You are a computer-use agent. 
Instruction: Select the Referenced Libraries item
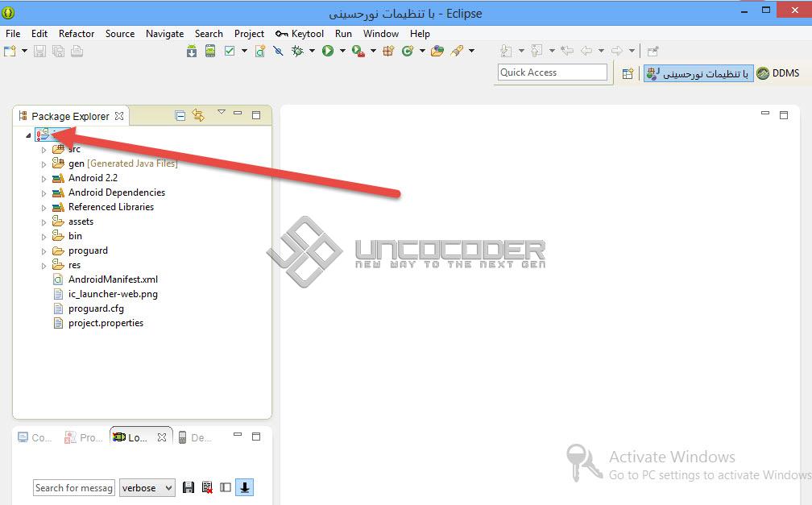(111, 207)
